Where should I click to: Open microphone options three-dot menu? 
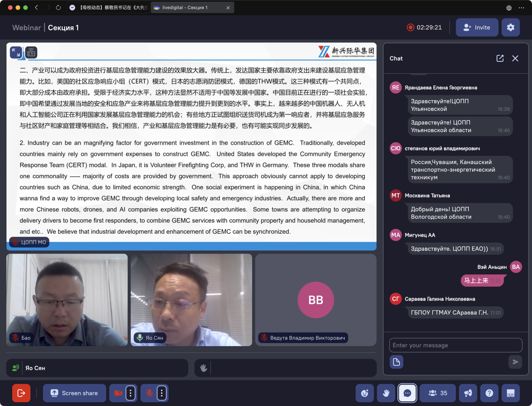[x=162, y=393]
